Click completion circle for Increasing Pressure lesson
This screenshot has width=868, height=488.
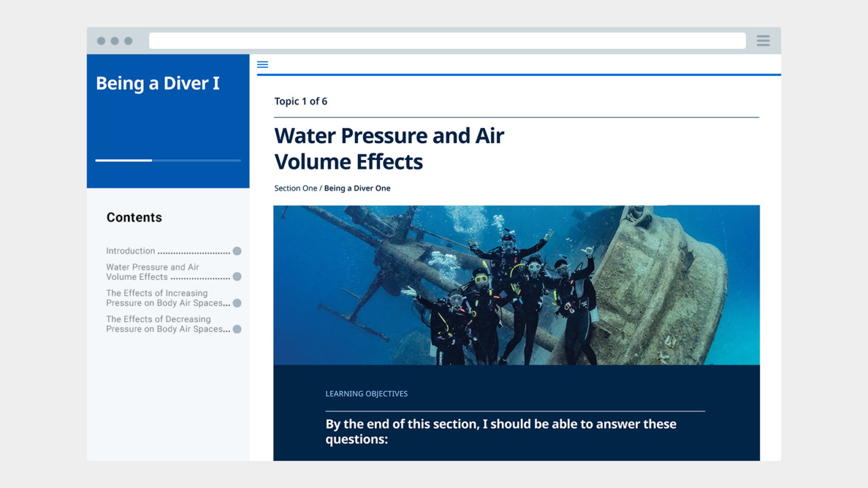[x=237, y=303]
